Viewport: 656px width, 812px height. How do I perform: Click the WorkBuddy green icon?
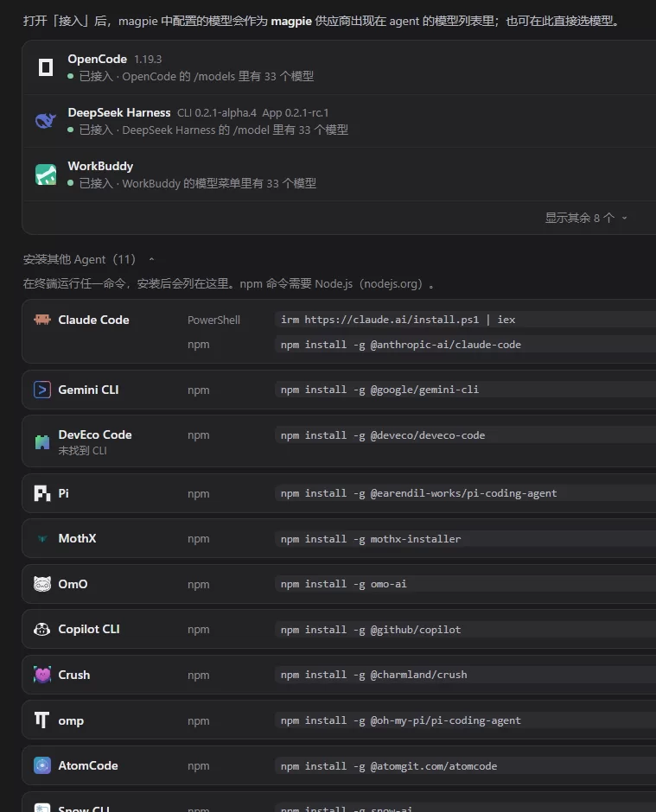46,174
